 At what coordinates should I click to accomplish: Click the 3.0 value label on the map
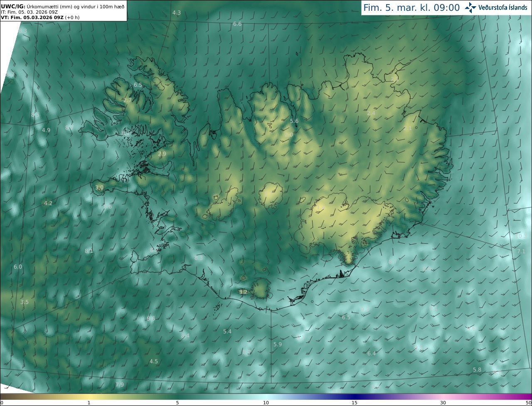(x=99, y=188)
